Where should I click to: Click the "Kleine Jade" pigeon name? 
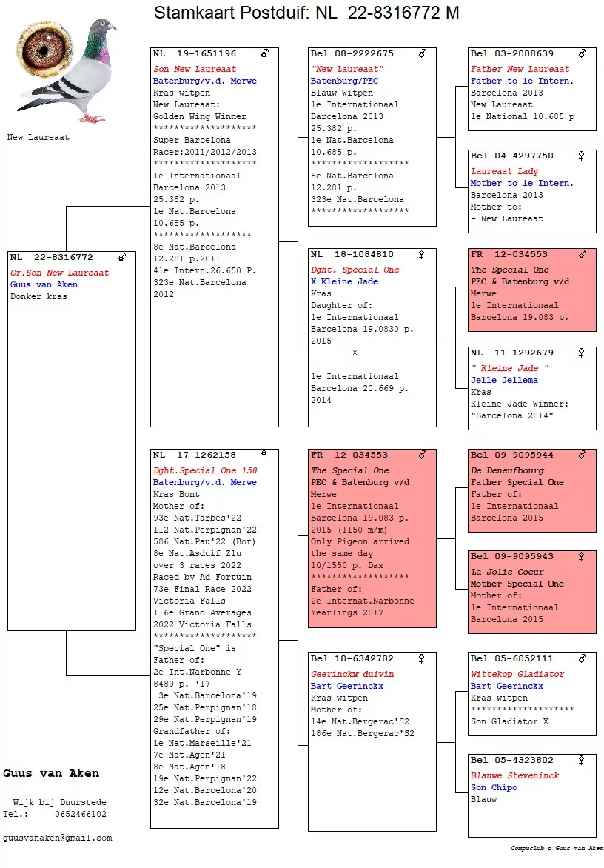click(509, 368)
